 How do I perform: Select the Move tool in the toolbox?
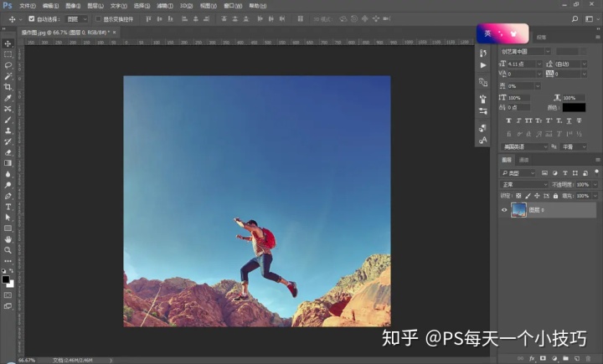click(8, 44)
